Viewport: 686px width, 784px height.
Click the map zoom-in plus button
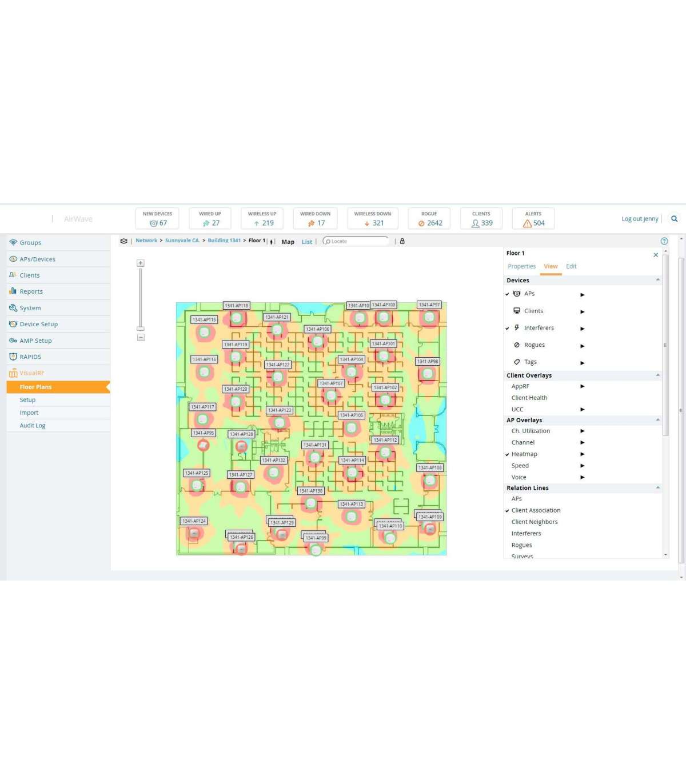141,263
